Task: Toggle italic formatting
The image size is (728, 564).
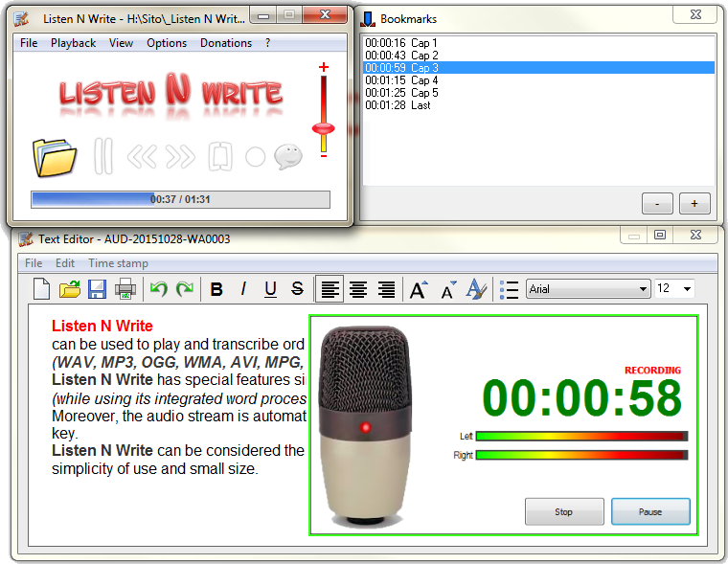Action: pyautogui.click(x=243, y=289)
